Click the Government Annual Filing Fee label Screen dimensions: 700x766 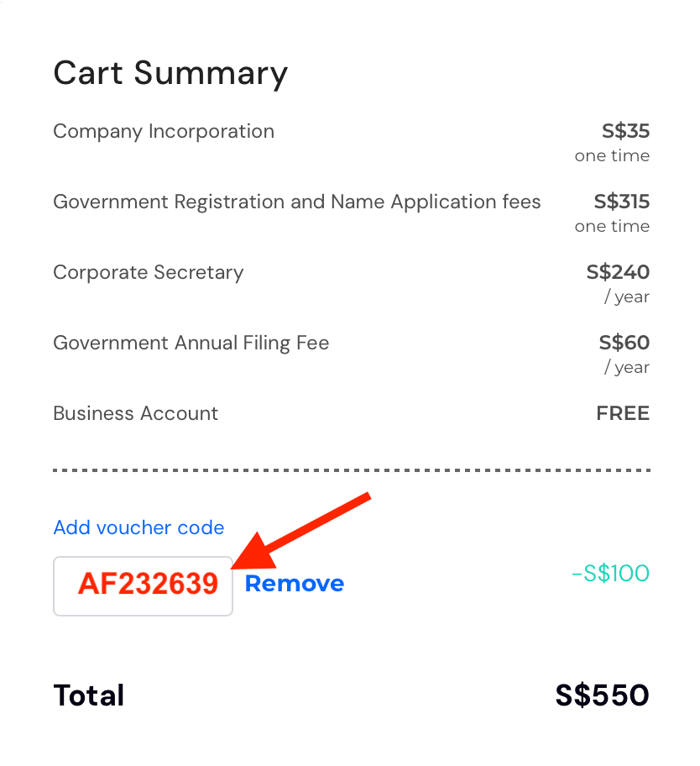point(191,343)
